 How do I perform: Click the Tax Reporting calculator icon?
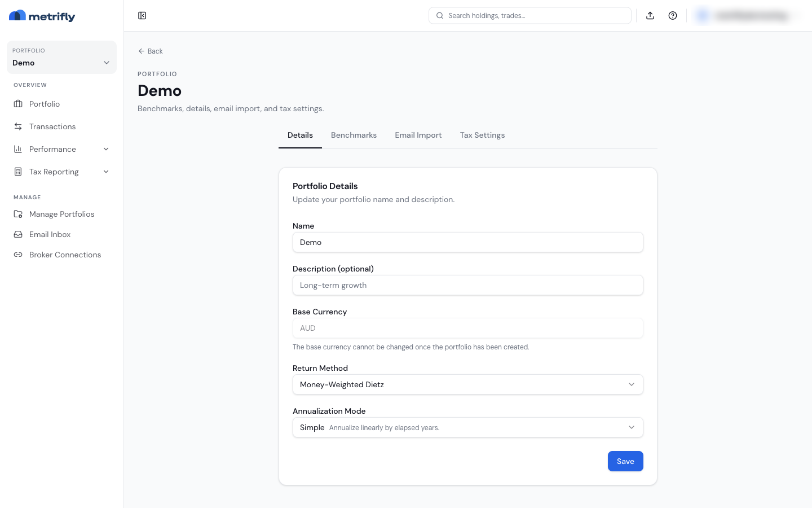(18, 172)
